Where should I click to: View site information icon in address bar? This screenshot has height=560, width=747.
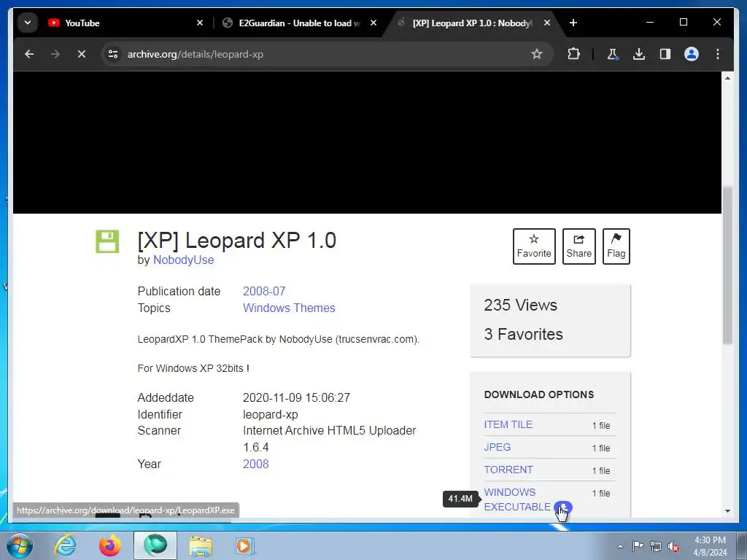pos(113,54)
